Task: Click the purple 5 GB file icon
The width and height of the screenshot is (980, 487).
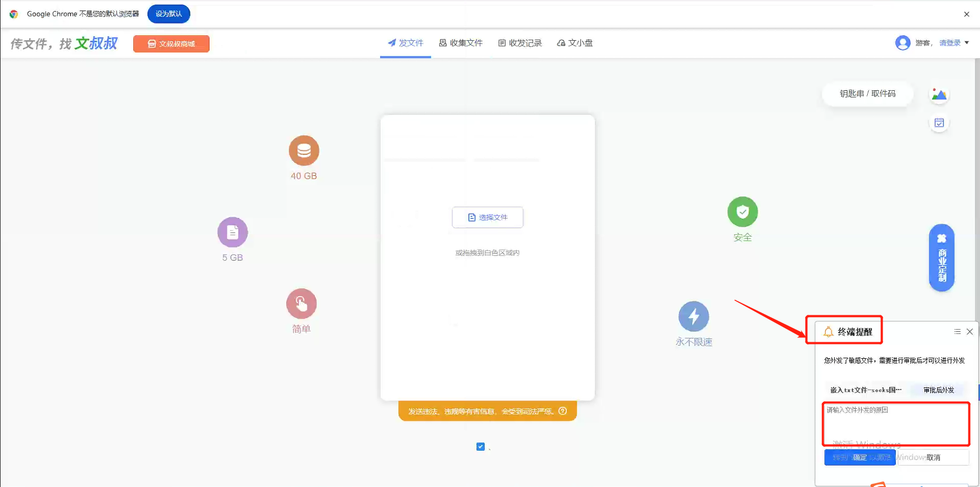Action: coord(232,232)
